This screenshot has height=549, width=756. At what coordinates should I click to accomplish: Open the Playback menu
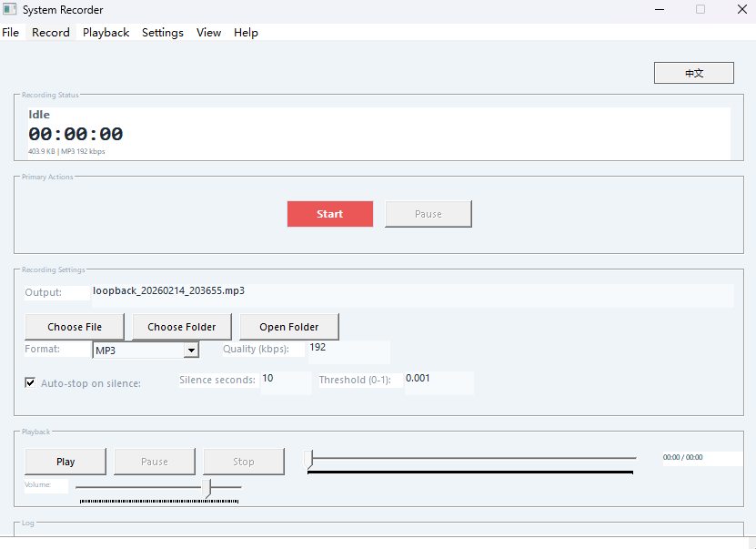pos(106,33)
